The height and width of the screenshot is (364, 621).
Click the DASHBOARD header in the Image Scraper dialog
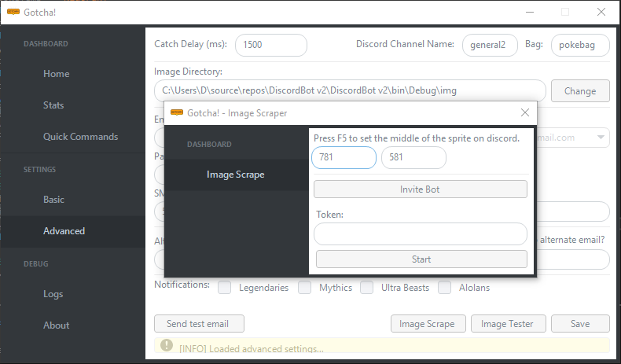click(x=209, y=144)
